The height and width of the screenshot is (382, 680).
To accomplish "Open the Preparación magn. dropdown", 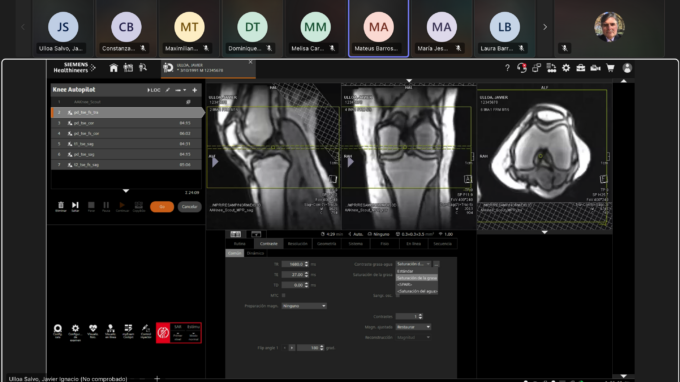I will [304, 306].
